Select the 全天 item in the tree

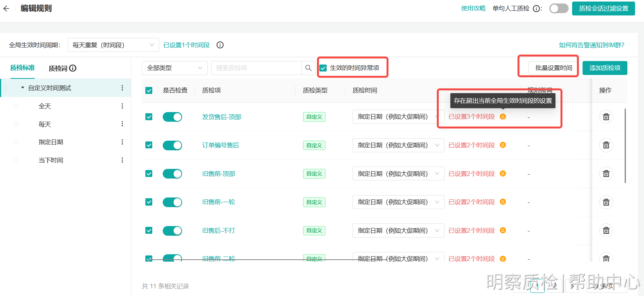pyautogui.click(x=45, y=106)
